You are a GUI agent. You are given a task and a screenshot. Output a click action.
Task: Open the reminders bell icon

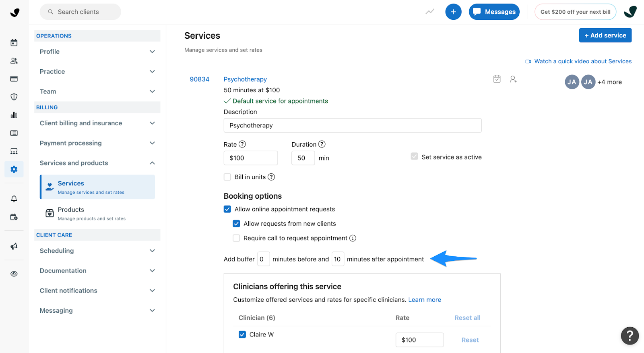[x=14, y=199]
